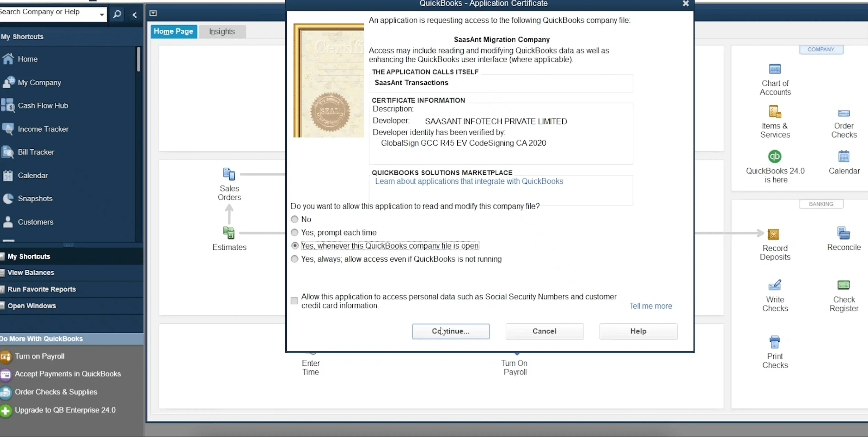
Task: Open Bill Tracker shortcut
Action: click(28, 152)
